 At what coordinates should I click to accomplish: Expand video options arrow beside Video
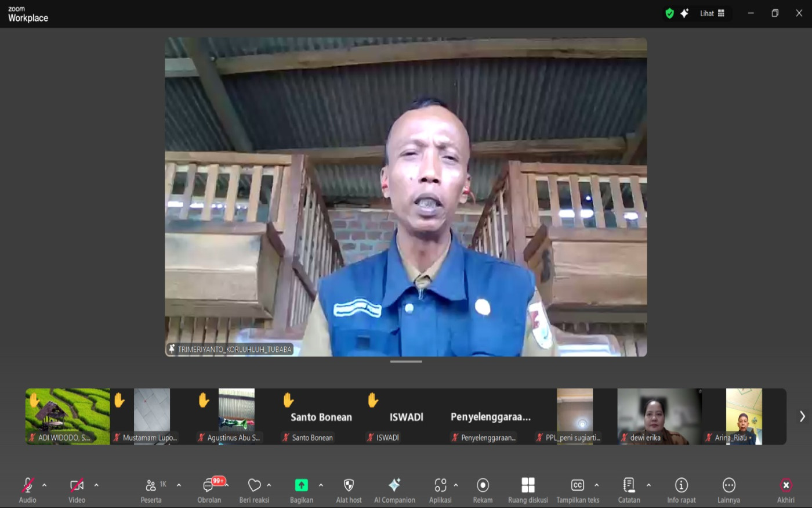(x=96, y=485)
